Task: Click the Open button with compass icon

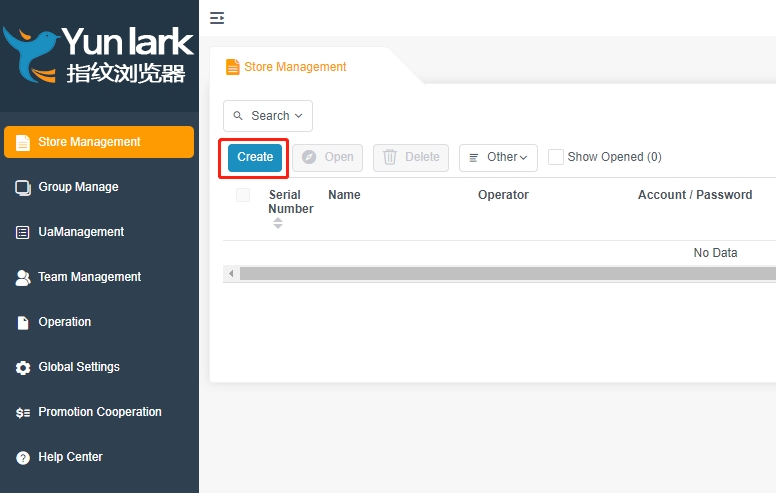Action: [327, 157]
